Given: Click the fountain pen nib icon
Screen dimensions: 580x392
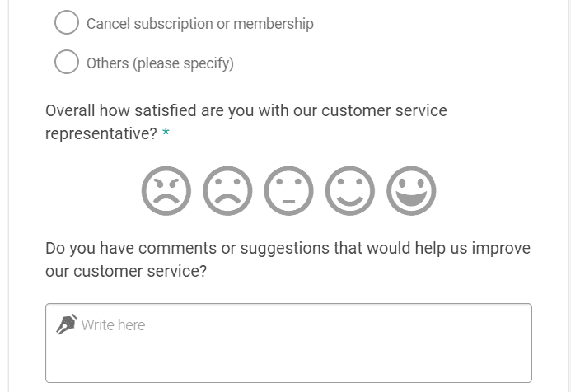Looking at the screenshot, I should (x=67, y=324).
